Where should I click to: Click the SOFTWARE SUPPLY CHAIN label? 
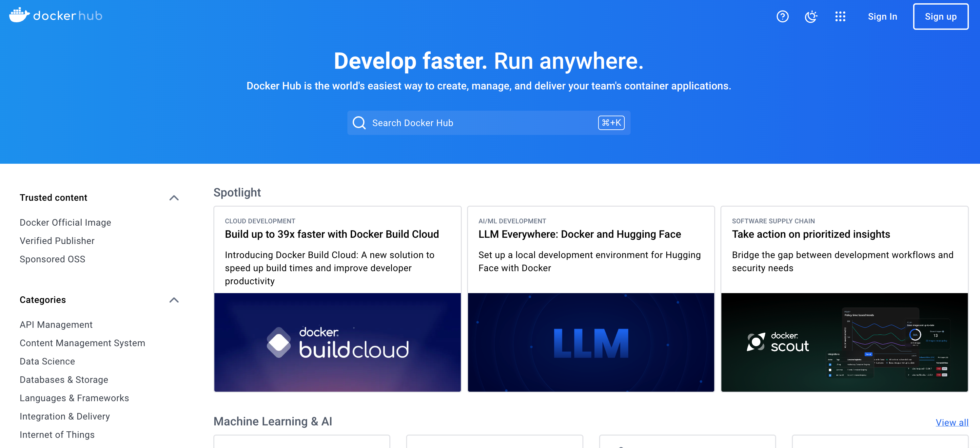coord(773,221)
